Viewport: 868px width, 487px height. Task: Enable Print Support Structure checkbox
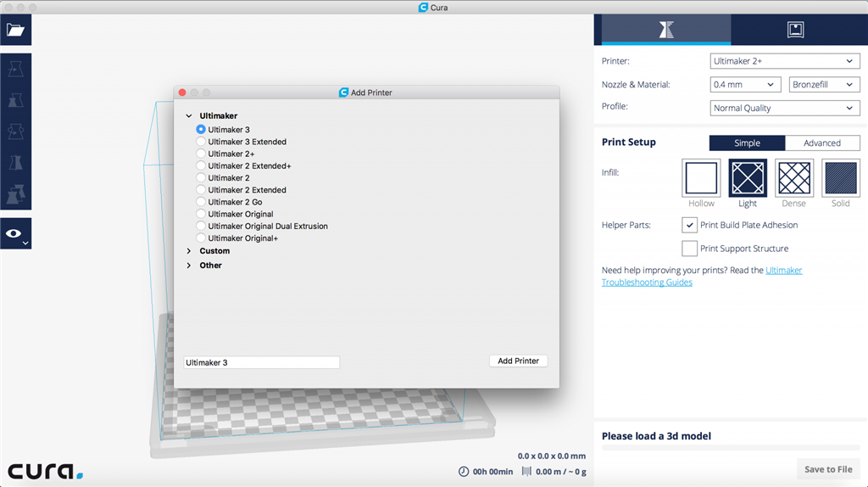click(689, 249)
